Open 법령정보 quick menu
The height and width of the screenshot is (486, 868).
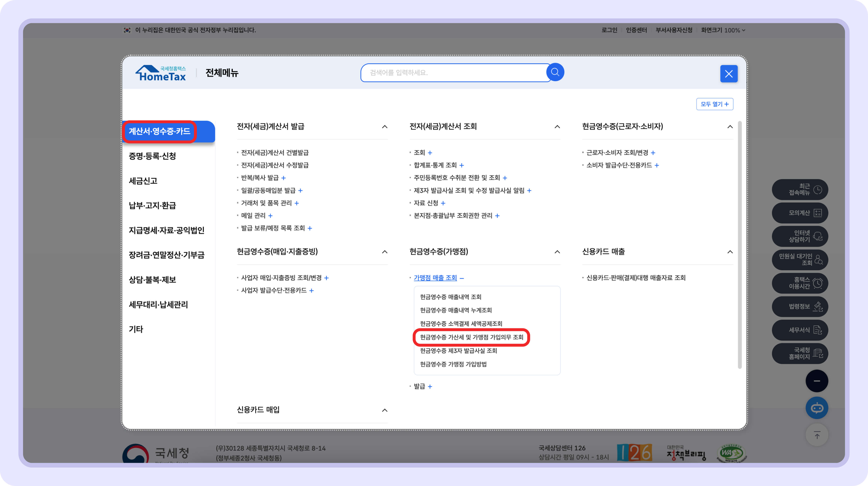(800, 306)
